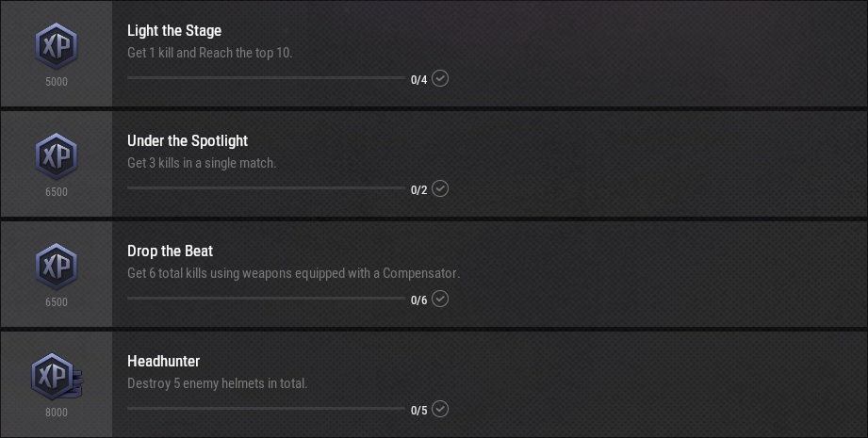Open the Light the Stage mission title
Screen dimensions: 868x438
click(x=174, y=31)
